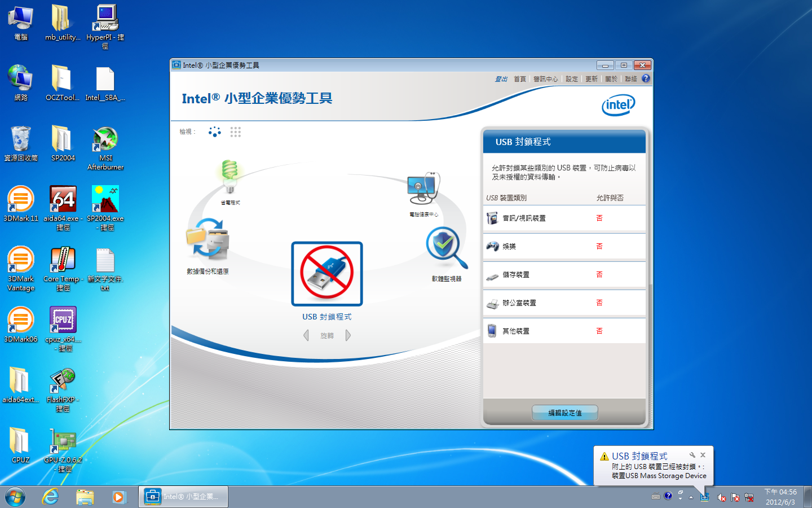Viewport: 812px width, 508px height.
Task: Toggle 否 status for 音訊/視訊裝置
Action: coord(599,218)
